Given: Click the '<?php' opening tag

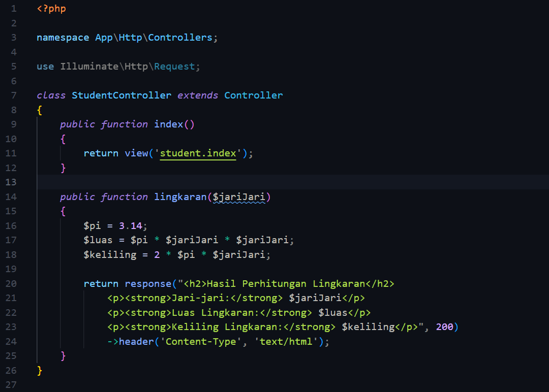Looking at the screenshot, I should click(x=51, y=9).
